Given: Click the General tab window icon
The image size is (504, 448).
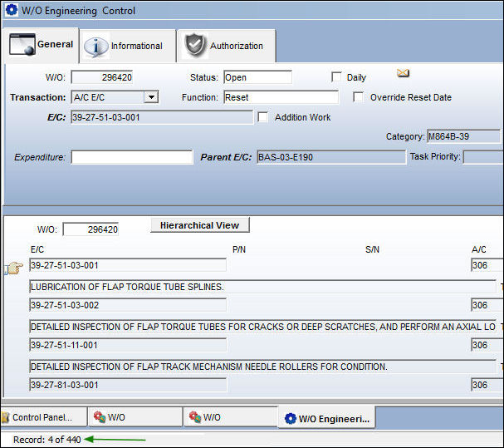Looking at the screenshot, I should pyautogui.click(x=22, y=44).
